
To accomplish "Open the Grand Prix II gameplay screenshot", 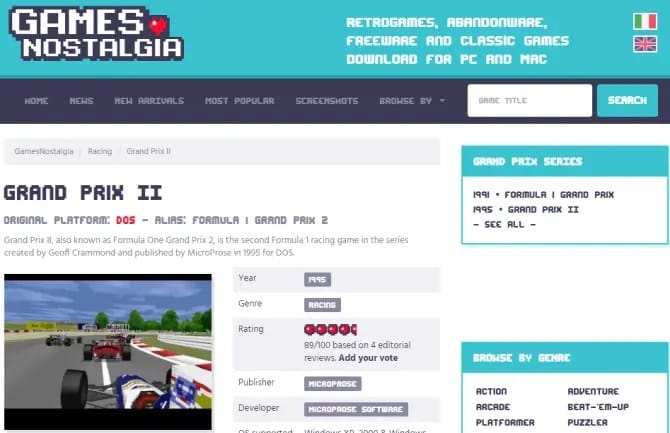I will tap(108, 352).
